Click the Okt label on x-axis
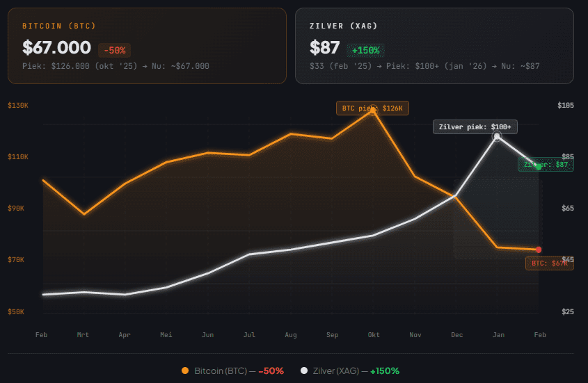This screenshot has height=383, width=588. point(374,335)
